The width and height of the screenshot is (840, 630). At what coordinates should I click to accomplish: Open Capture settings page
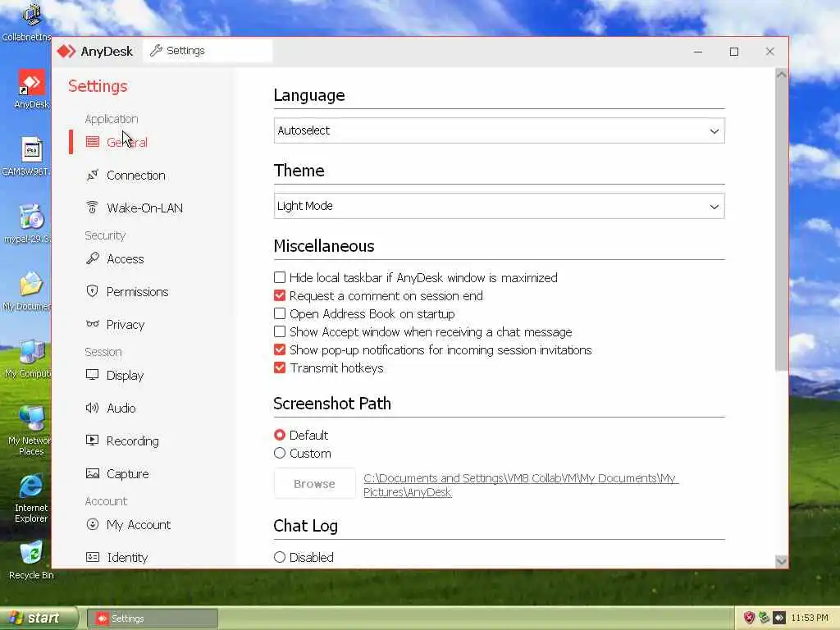pyautogui.click(x=127, y=473)
